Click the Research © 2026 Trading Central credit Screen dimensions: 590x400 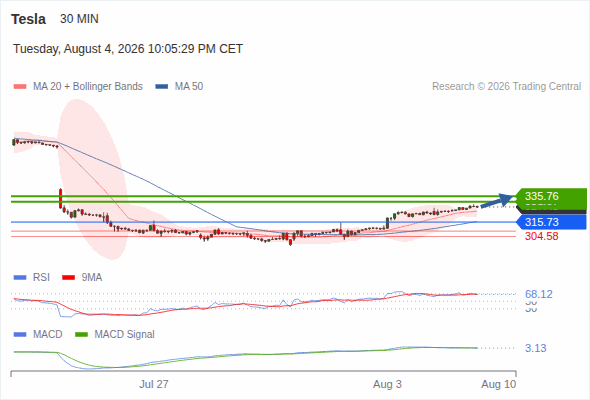pyautogui.click(x=506, y=87)
